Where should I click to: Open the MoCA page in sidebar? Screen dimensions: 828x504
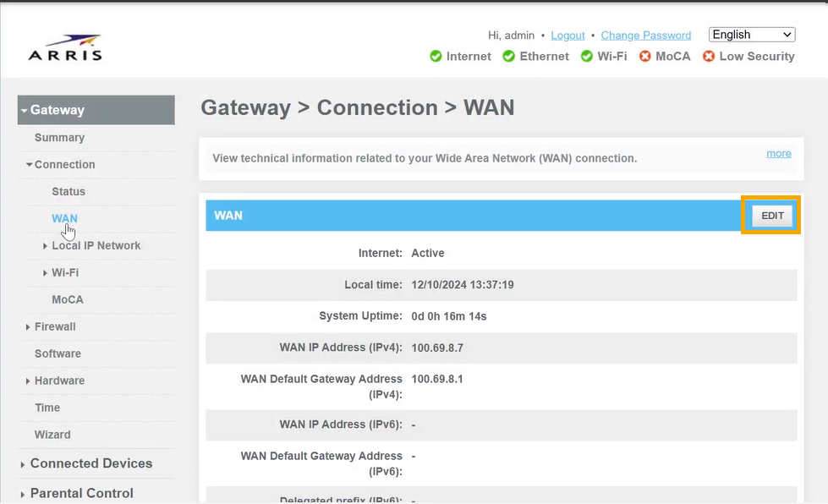(68, 299)
